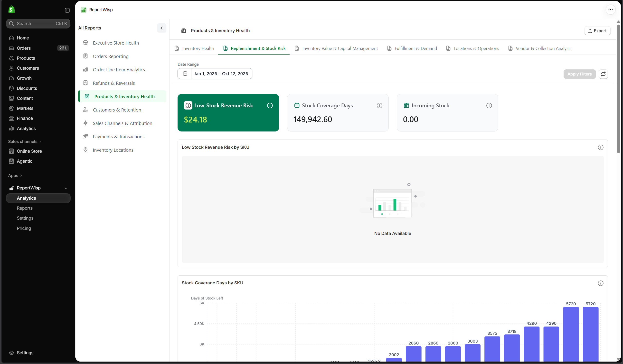Click the Home icon in sidebar
This screenshot has width=623, height=364.
tap(11, 38)
